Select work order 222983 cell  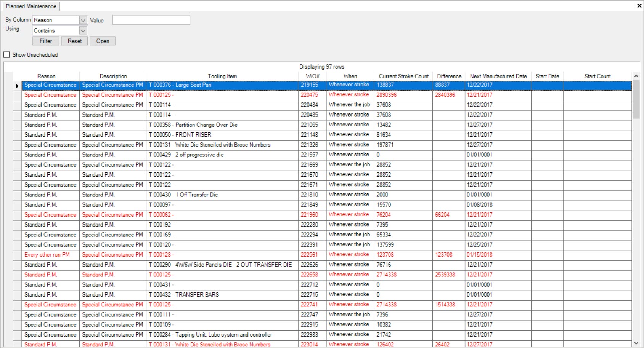coord(312,335)
